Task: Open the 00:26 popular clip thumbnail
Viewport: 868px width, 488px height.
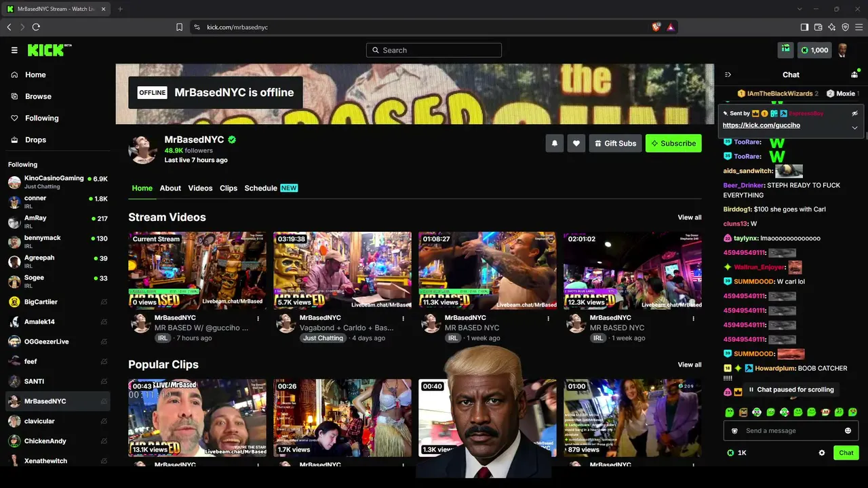Action: 342,418
